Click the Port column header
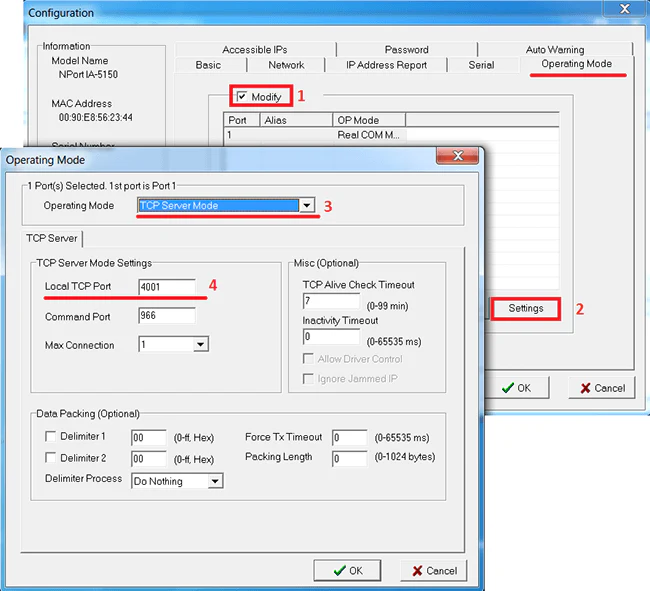 [242, 120]
